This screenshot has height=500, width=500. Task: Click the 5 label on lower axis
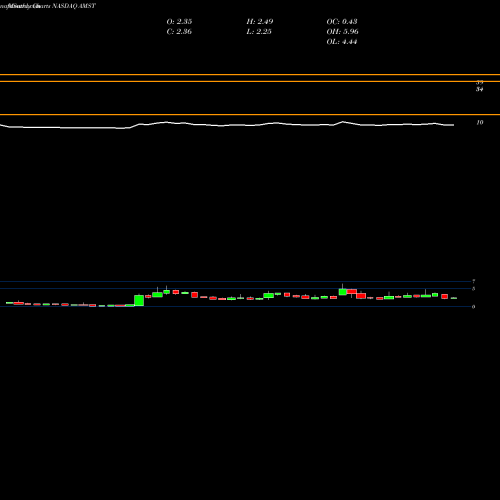pos(473,289)
